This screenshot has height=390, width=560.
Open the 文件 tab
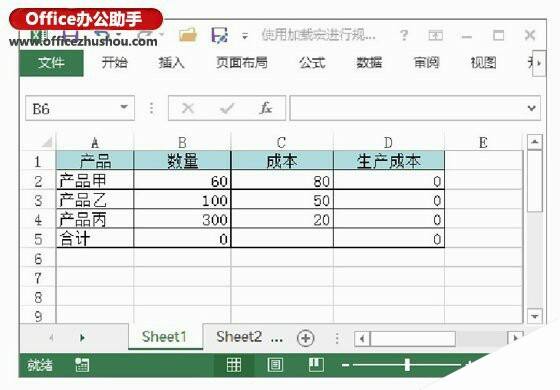51,63
